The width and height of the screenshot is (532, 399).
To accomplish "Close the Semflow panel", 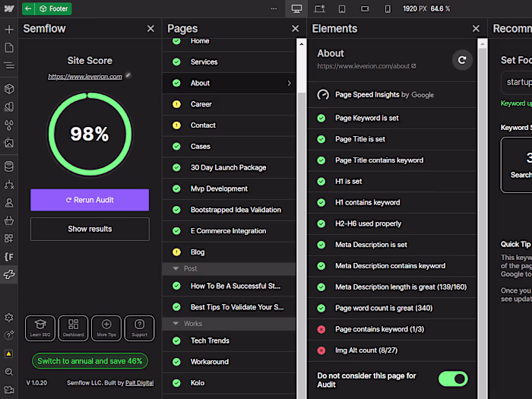I will tap(150, 29).
